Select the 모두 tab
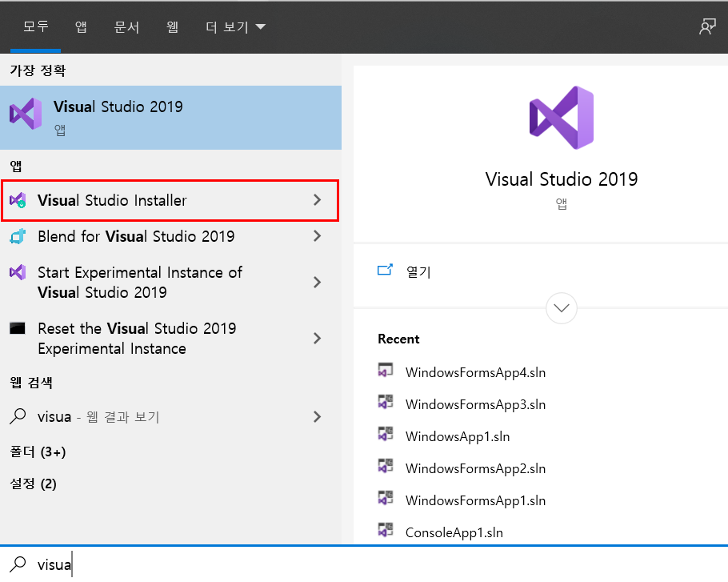Viewport: 728px width, 582px height. [x=36, y=27]
